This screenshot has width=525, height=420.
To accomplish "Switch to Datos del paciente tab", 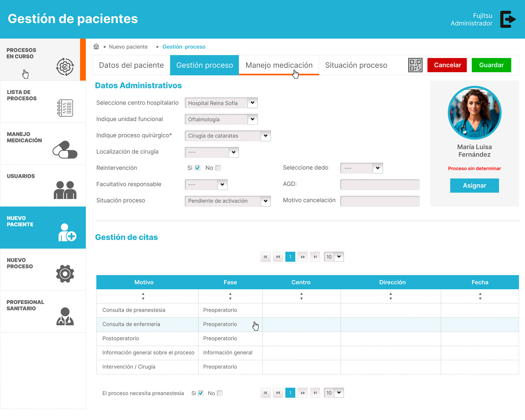I will click(131, 65).
